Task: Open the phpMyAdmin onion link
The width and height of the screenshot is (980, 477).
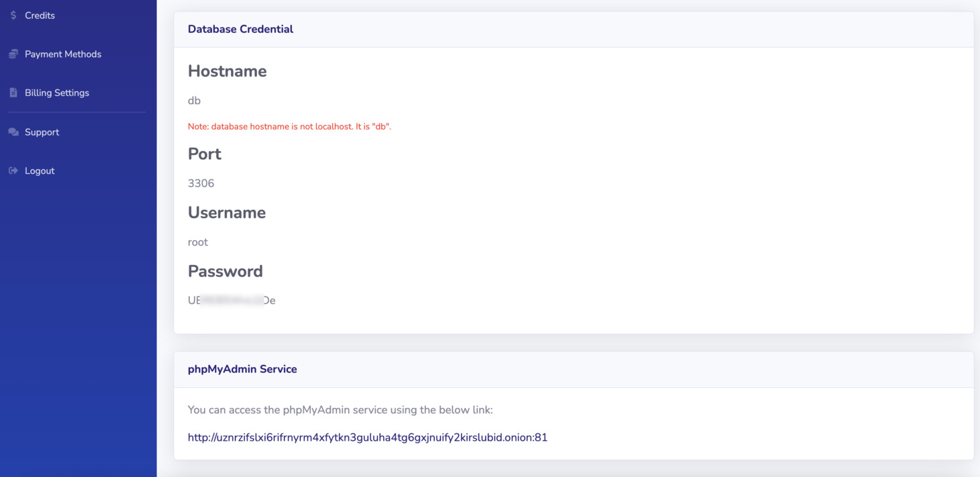Action: point(368,437)
